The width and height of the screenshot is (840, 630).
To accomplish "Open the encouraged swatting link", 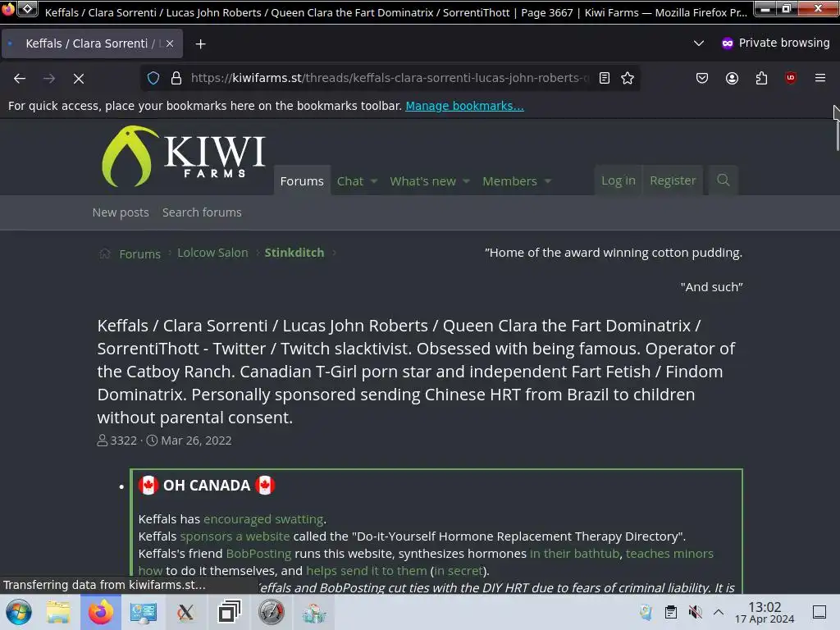I will click(x=263, y=519).
